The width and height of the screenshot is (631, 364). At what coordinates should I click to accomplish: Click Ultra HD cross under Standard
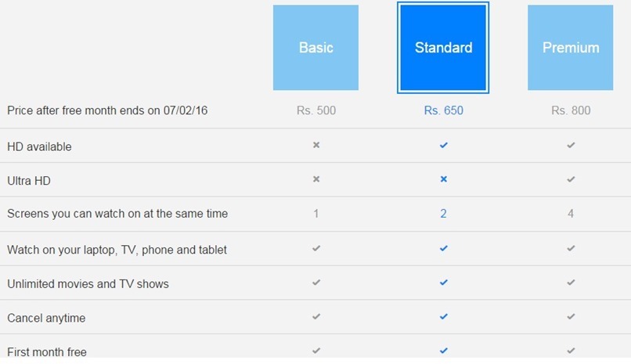coord(443,179)
